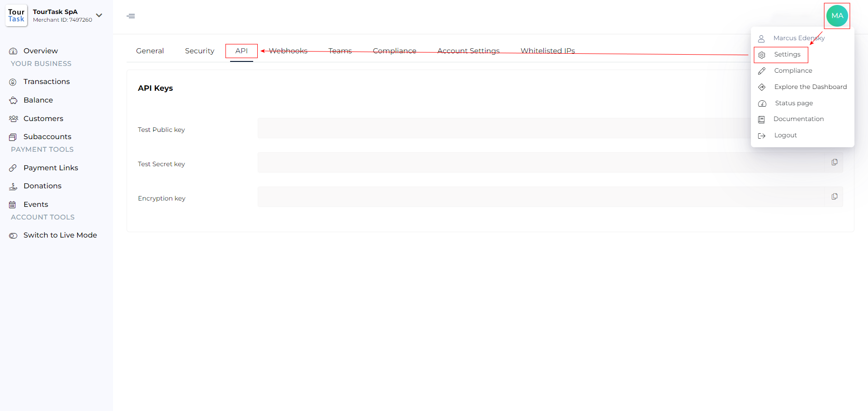Click the hamburger menu icon
This screenshot has width=868, height=411.
[131, 16]
